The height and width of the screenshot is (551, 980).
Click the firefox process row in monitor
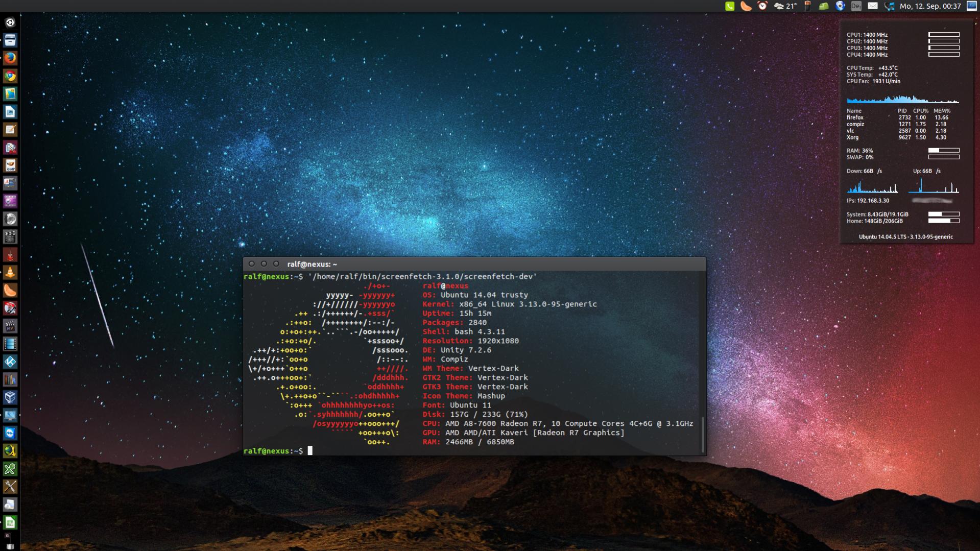point(897,117)
